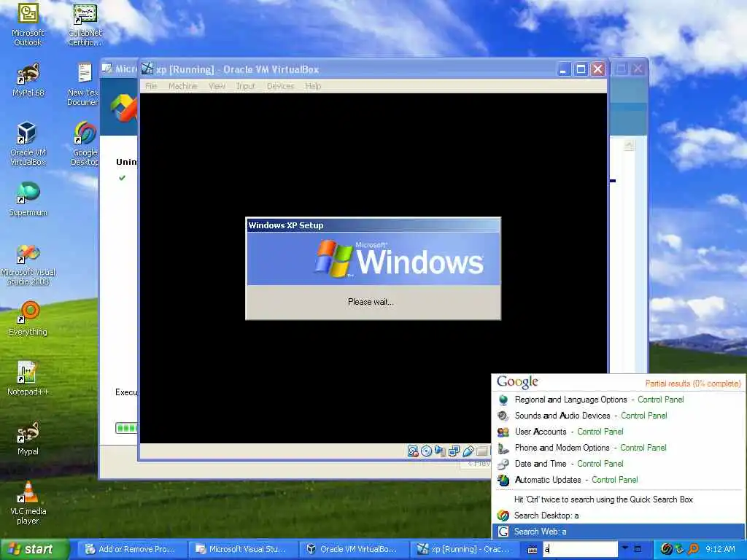Open the View menu in VirtualBox
Image resolution: width=747 pixels, height=560 pixels.
point(217,86)
